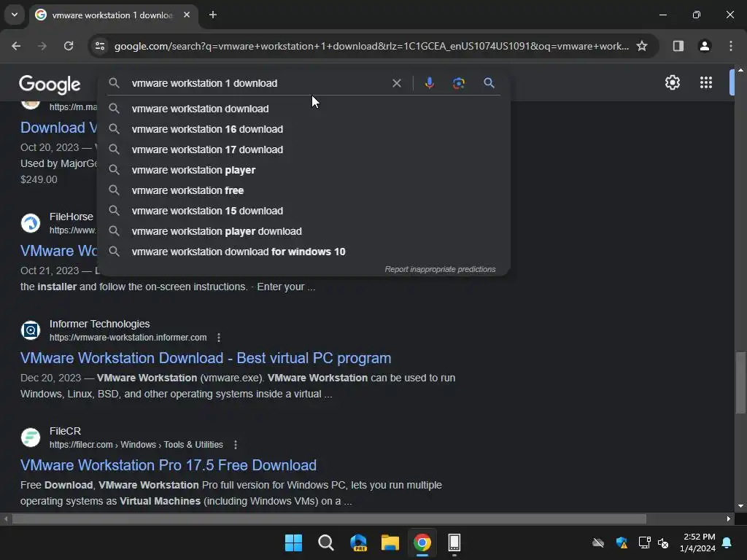The width and height of the screenshot is (747, 560).
Task: Open the tab search dropdown arrow
Action: [15, 15]
